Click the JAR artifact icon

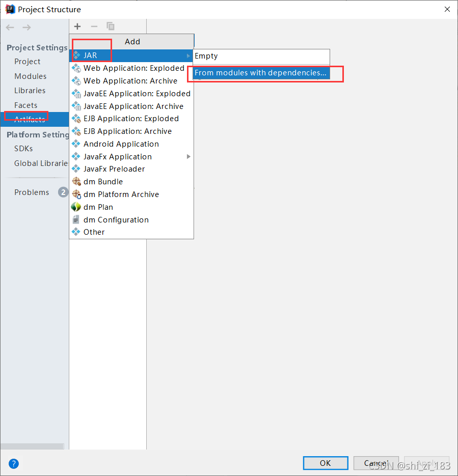point(76,55)
